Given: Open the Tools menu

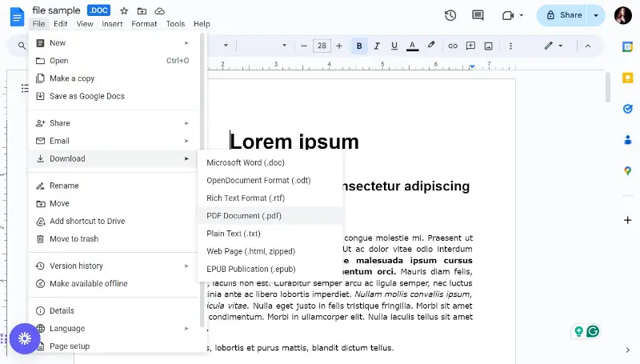Looking at the screenshot, I should pyautogui.click(x=175, y=24).
